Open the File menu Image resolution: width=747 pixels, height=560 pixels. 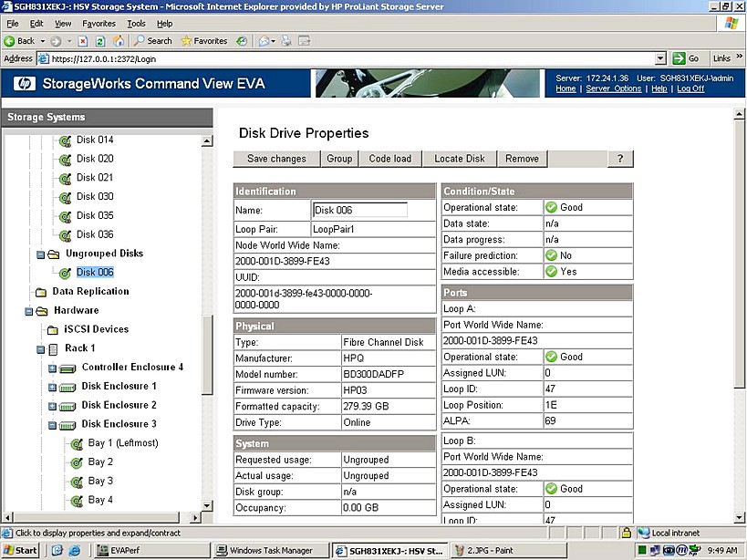(13, 24)
